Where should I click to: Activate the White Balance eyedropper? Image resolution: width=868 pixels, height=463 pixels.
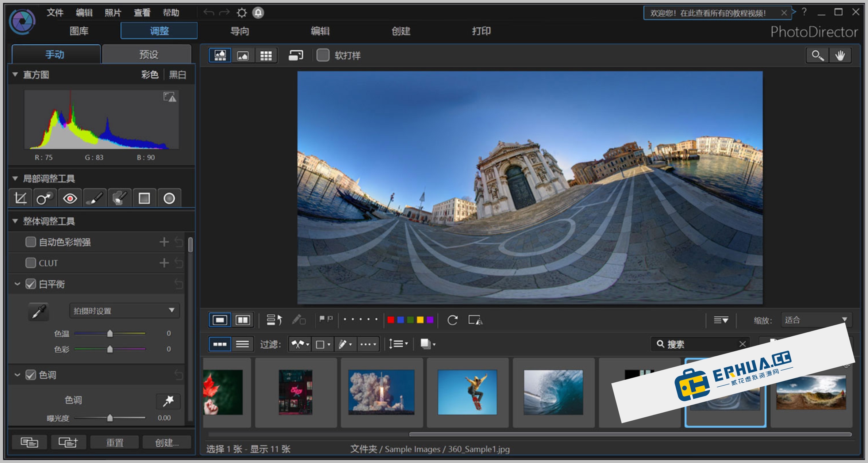[x=38, y=311]
